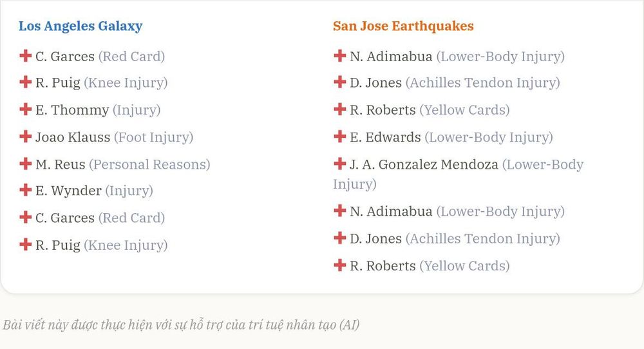Viewport: 644px width, 349px height.
Task: Open the Los Angeles Galaxy team heading
Action: click(x=80, y=26)
